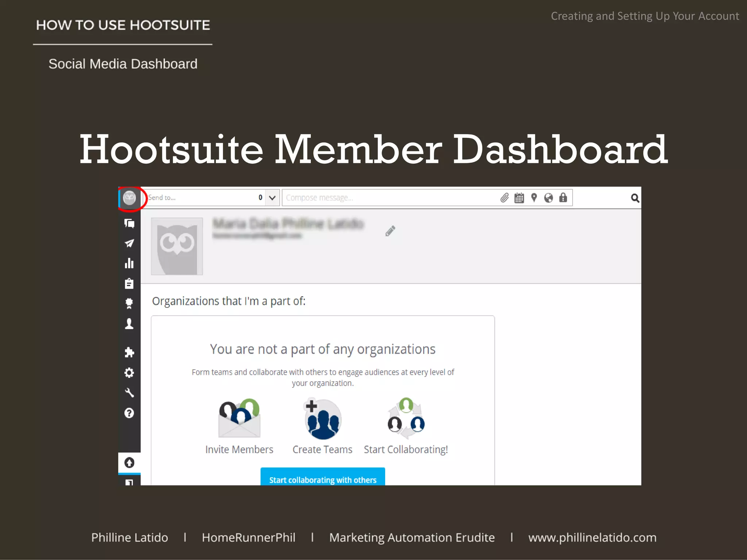747x560 pixels.
Task: Click the search magnifier icon
Action: pos(635,198)
